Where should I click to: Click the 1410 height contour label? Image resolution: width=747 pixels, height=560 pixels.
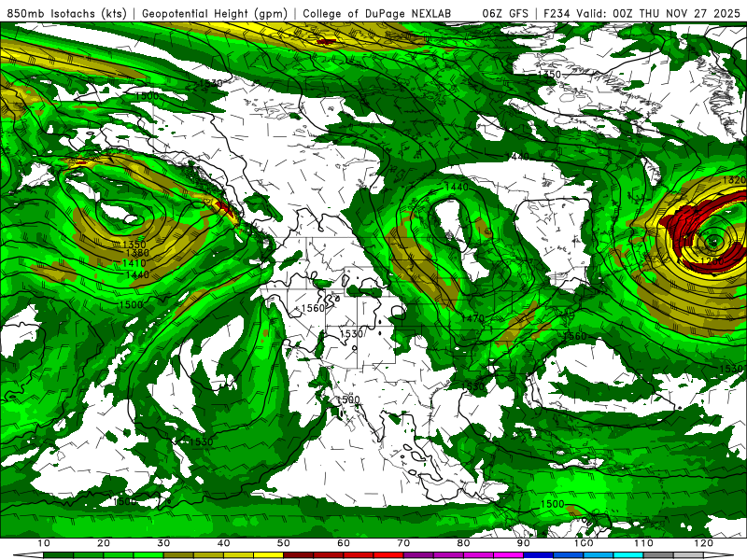tap(134, 263)
